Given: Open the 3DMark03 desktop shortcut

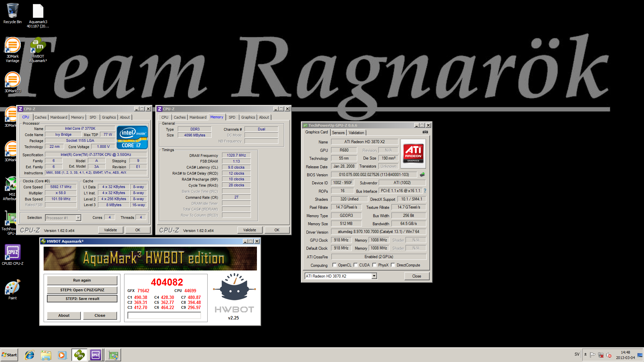Looking at the screenshot, I should point(12,82).
